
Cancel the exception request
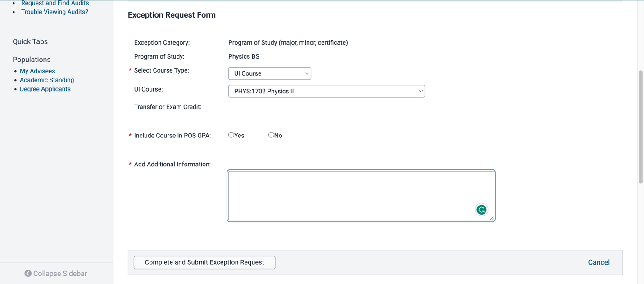[599, 262]
